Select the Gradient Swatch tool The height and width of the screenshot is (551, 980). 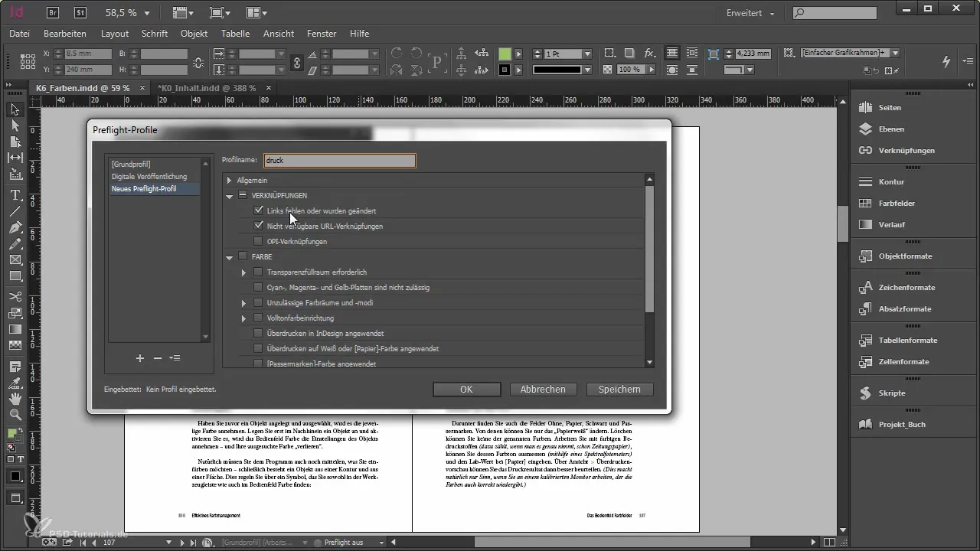tap(15, 329)
